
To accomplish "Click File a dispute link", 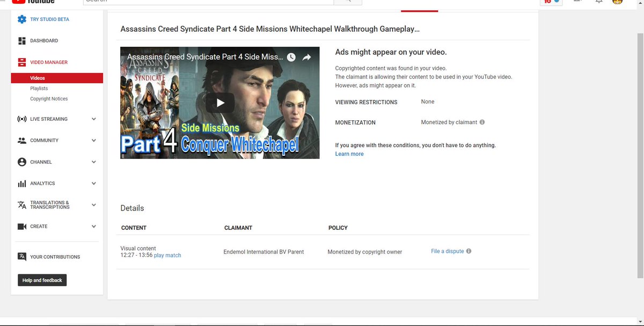I will 448,251.
